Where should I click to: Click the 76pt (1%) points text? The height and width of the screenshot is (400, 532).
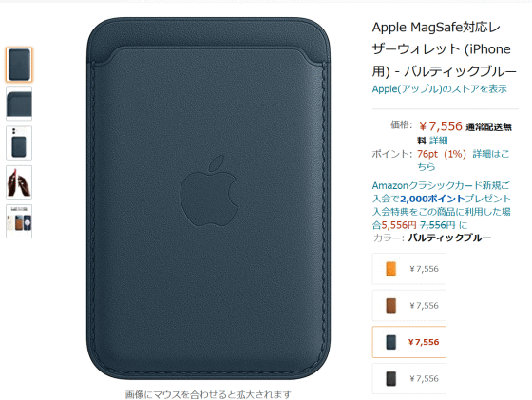442,154
